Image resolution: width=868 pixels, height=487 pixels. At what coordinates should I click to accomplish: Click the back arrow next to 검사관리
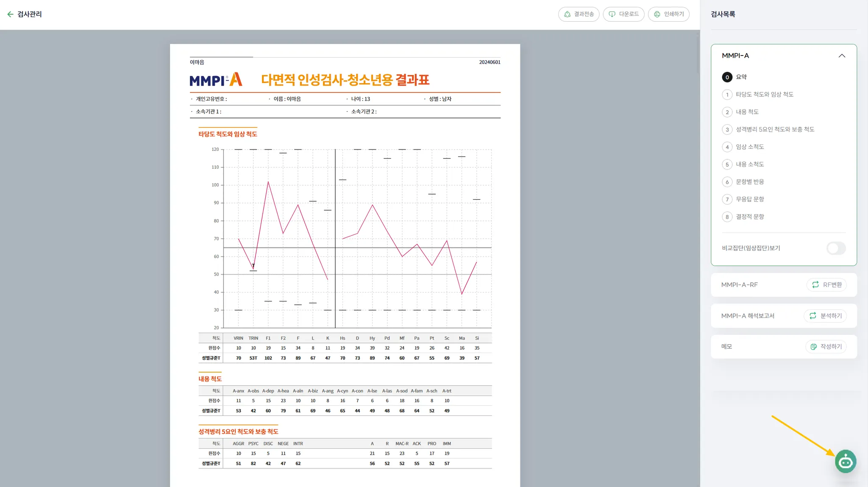10,14
